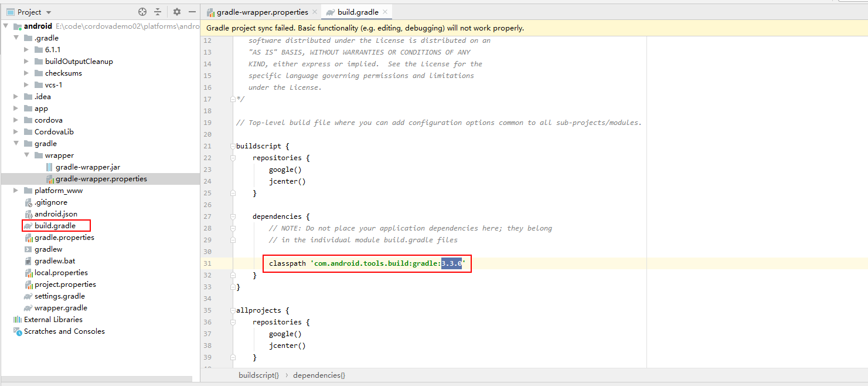
Task: Click the gradle-wrapper.jar file icon
Action: click(x=49, y=167)
